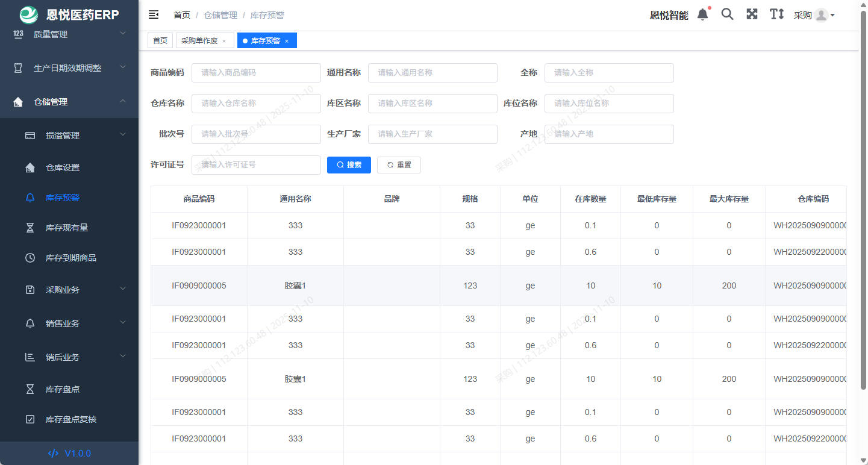Open 库存到期商品 clock menu item
Image resolution: width=868 pixels, height=465 pixels.
coord(70,258)
